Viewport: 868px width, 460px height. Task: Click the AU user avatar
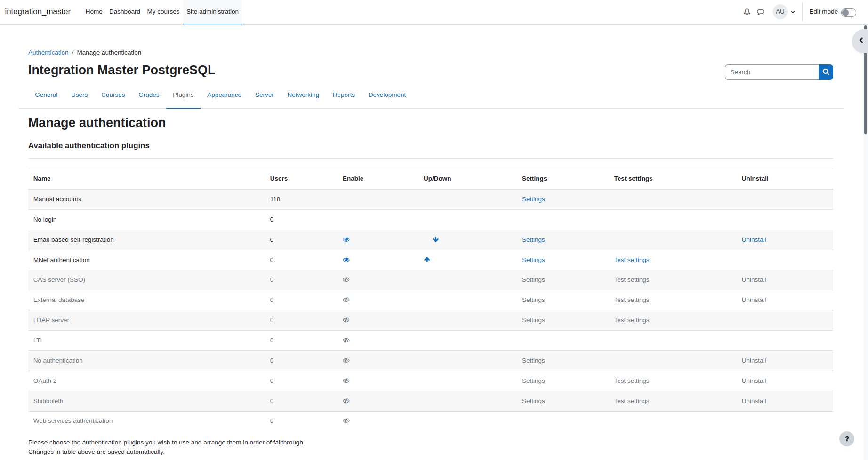pos(780,12)
